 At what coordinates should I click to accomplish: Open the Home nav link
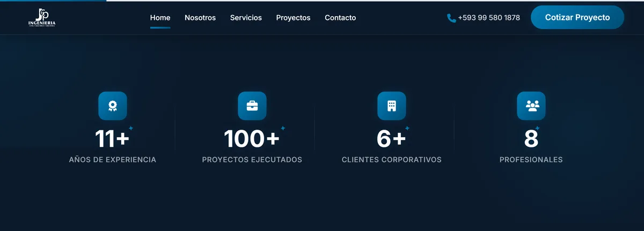(x=160, y=18)
